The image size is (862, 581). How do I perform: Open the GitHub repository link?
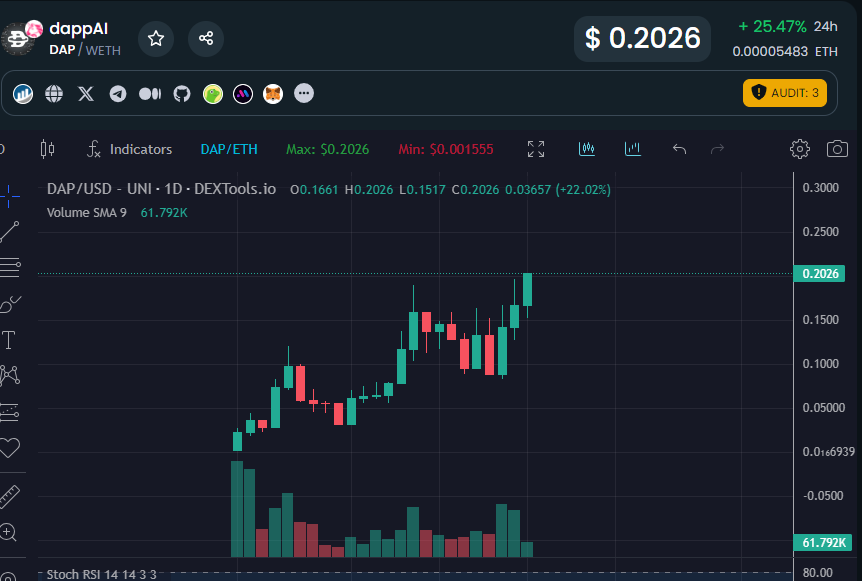(x=181, y=94)
